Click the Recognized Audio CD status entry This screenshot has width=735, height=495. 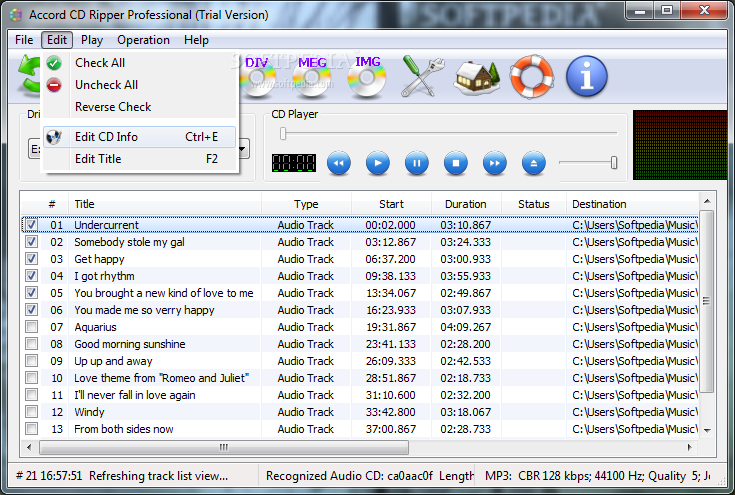(x=370, y=476)
